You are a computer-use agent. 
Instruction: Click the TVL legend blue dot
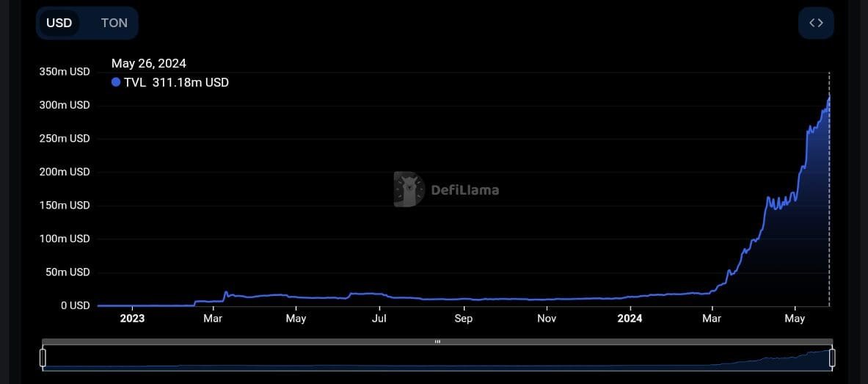[116, 82]
